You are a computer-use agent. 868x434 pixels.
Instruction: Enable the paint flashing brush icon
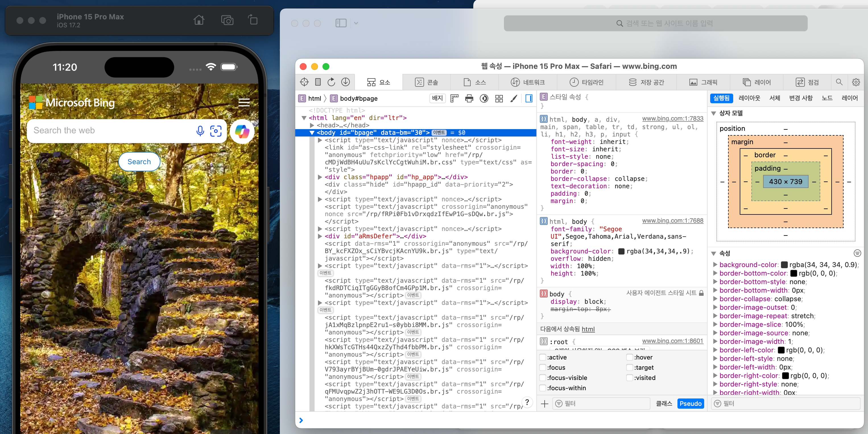pyautogui.click(x=514, y=98)
